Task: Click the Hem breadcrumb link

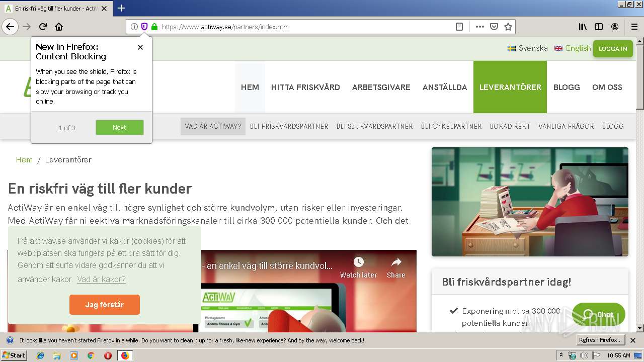Action: [x=24, y=160]
